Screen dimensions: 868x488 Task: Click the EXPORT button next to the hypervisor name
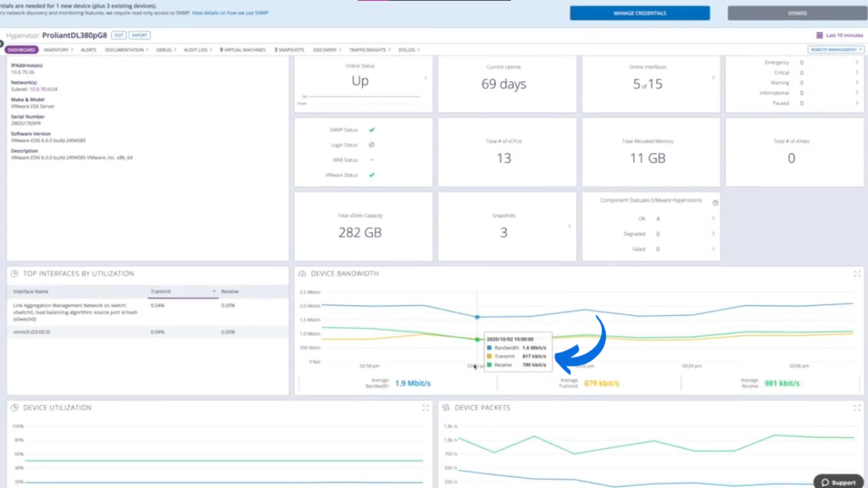tap(140, 36)
